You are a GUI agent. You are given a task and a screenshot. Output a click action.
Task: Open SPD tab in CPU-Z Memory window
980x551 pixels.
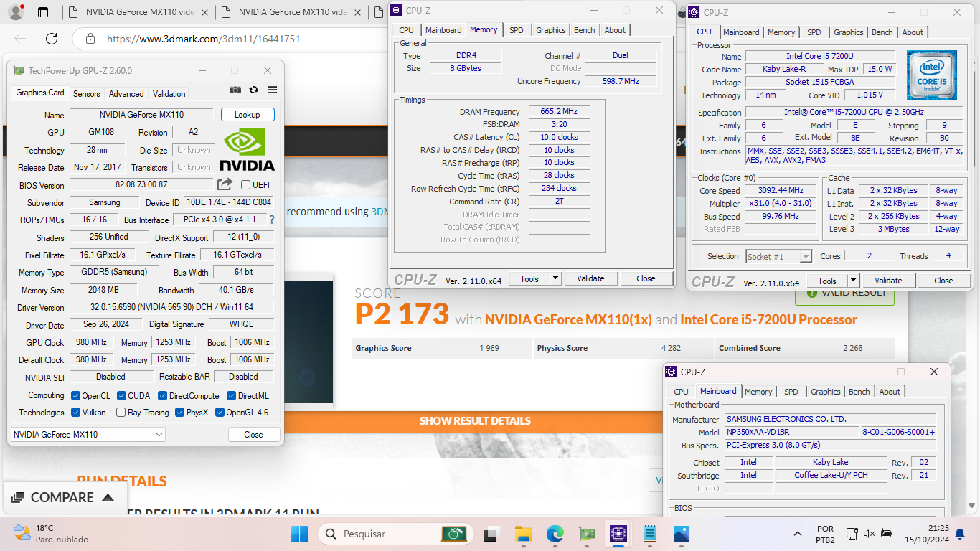click(517, 30)
